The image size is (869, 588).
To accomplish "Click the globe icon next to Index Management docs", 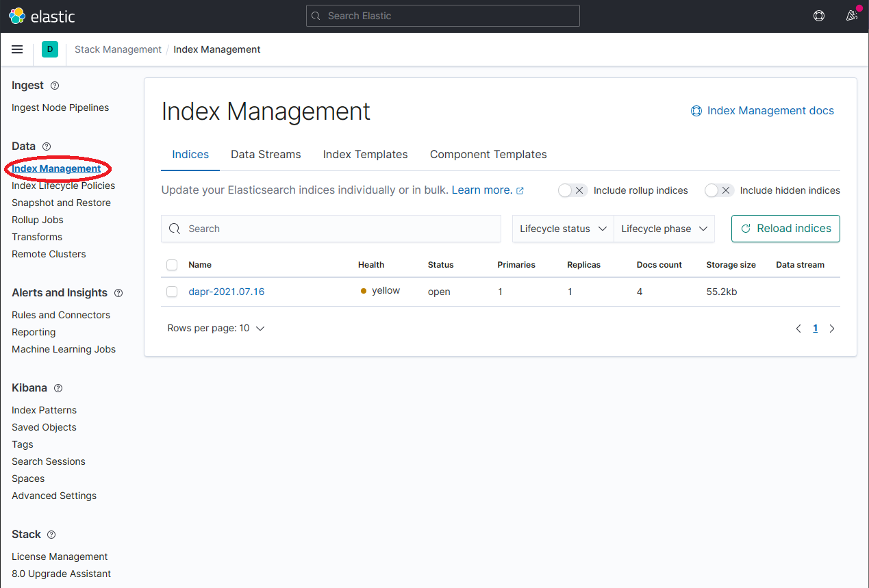I will pos(696,110).
